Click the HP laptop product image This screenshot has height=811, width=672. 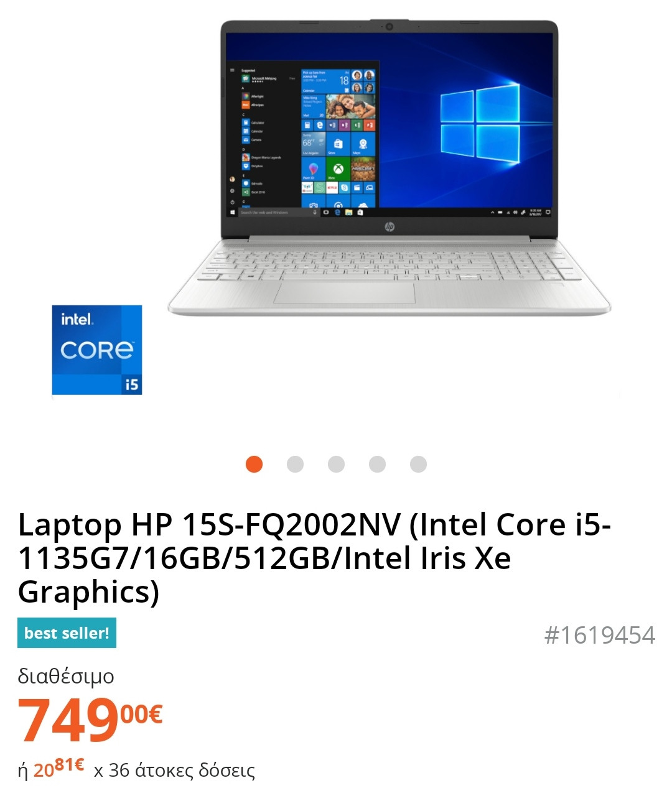tap(390, 168)
